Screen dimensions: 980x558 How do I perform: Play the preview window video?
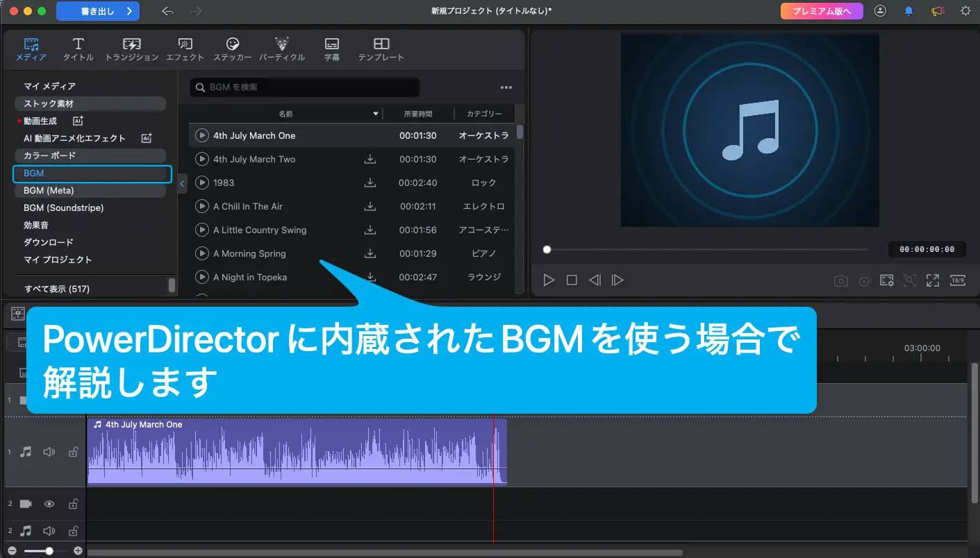tap(549, 280)
